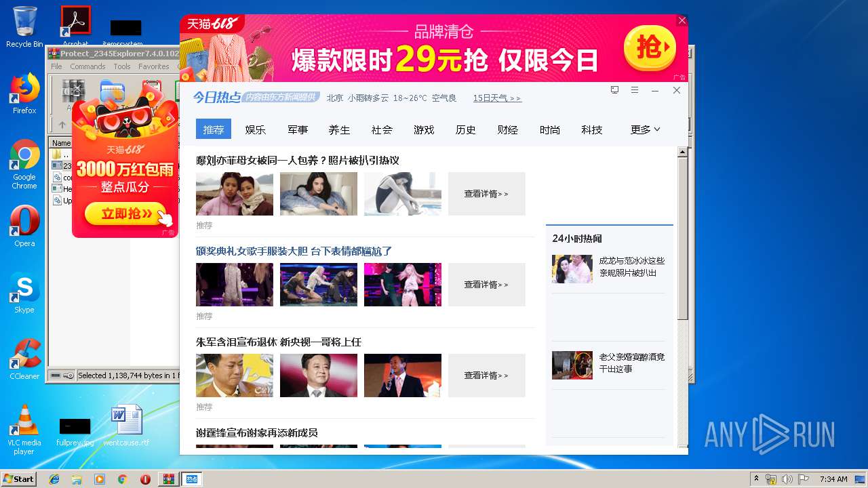The image size is (868, 488).
Task: Open VLC media player shortcut
Action: pyautogui.click(x=24, y=430)
